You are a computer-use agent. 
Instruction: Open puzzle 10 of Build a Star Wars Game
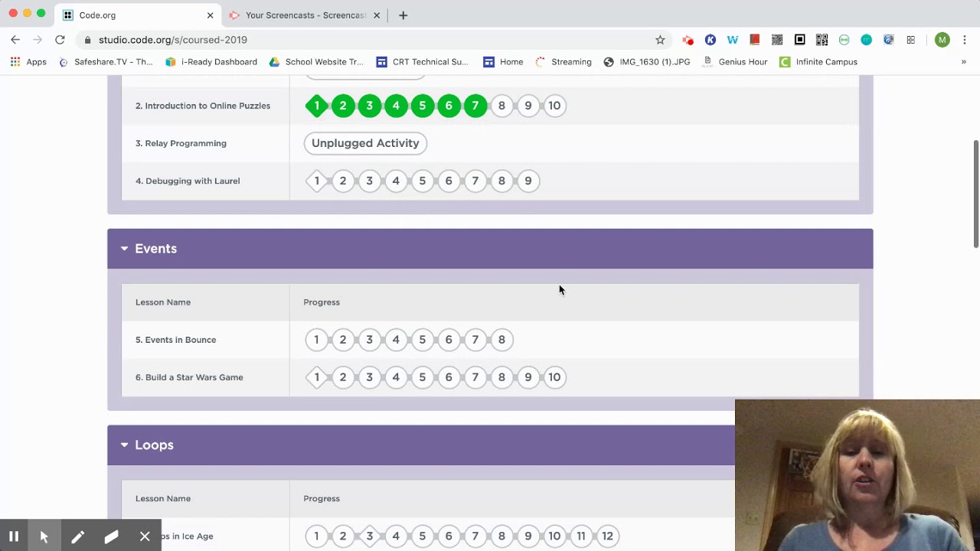(x=554, y=377)
